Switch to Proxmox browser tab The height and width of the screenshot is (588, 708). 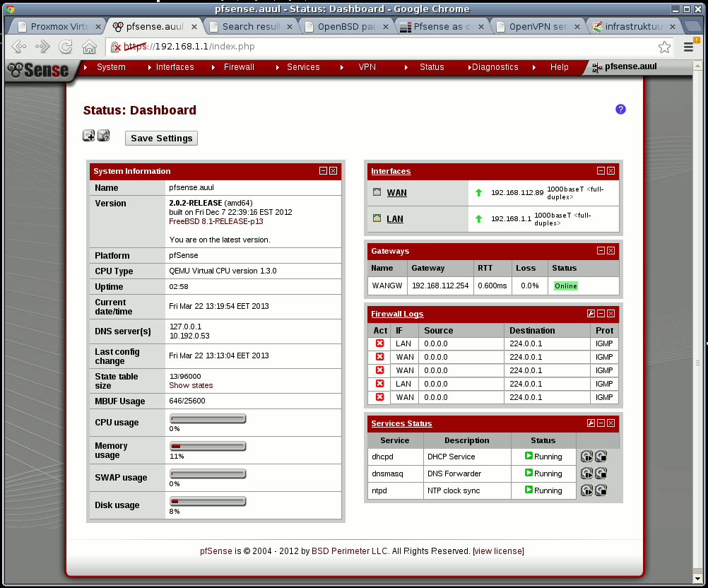point(57,27)
